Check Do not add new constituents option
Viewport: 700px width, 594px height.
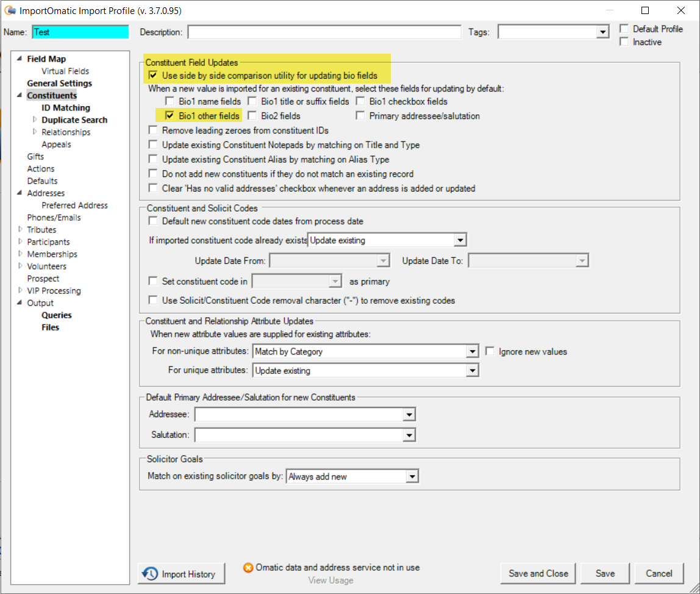click(x=152, y=173)
